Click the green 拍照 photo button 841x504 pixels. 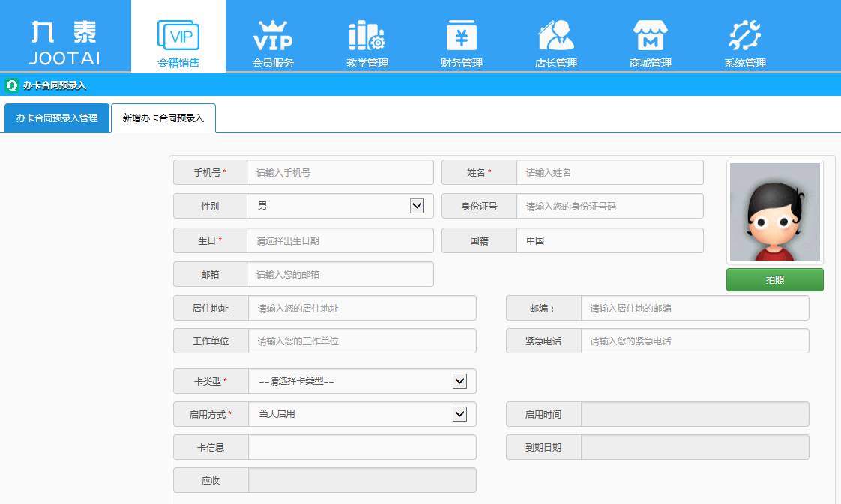point(774,279)
